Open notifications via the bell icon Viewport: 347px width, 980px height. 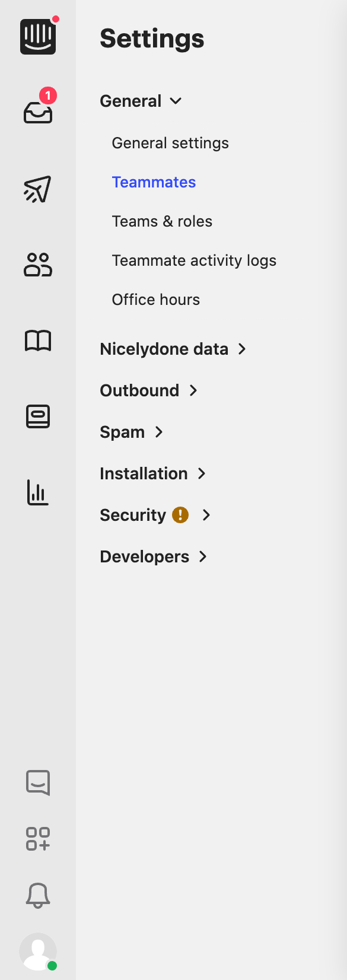coord(38,896)
